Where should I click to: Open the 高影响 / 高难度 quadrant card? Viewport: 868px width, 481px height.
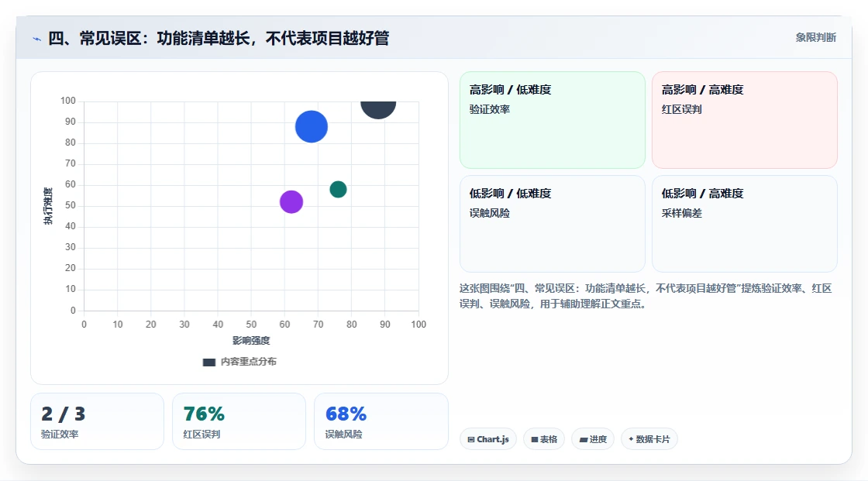click(x=745, y=120)
